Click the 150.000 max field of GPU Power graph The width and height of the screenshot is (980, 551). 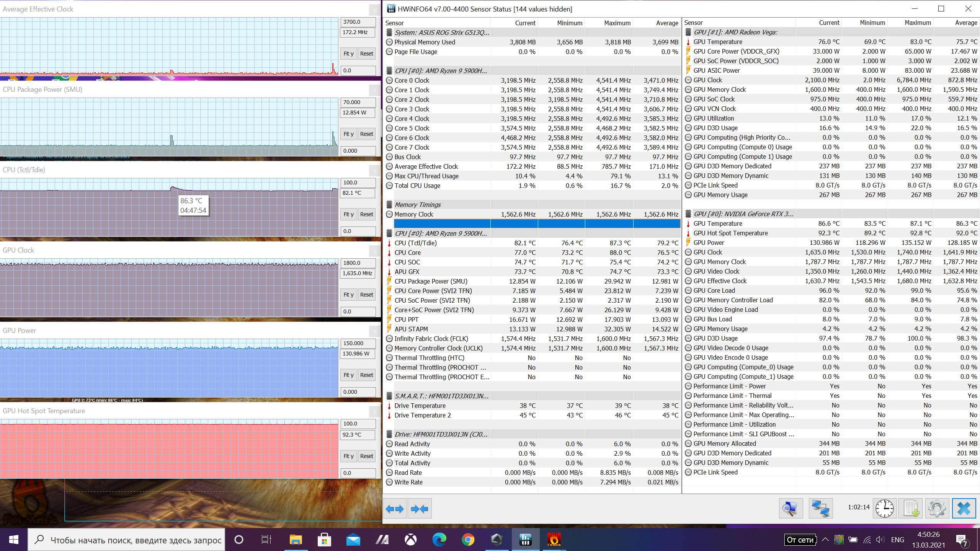(358, 343)
